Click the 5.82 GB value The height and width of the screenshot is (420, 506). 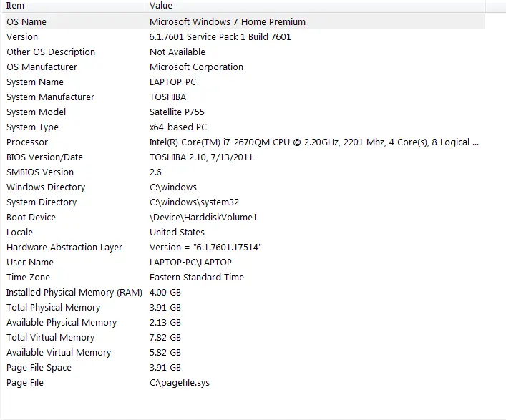pos(165,352)
